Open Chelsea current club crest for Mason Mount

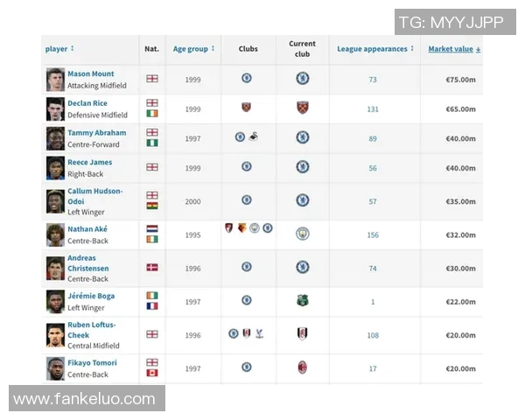[302, 79]
